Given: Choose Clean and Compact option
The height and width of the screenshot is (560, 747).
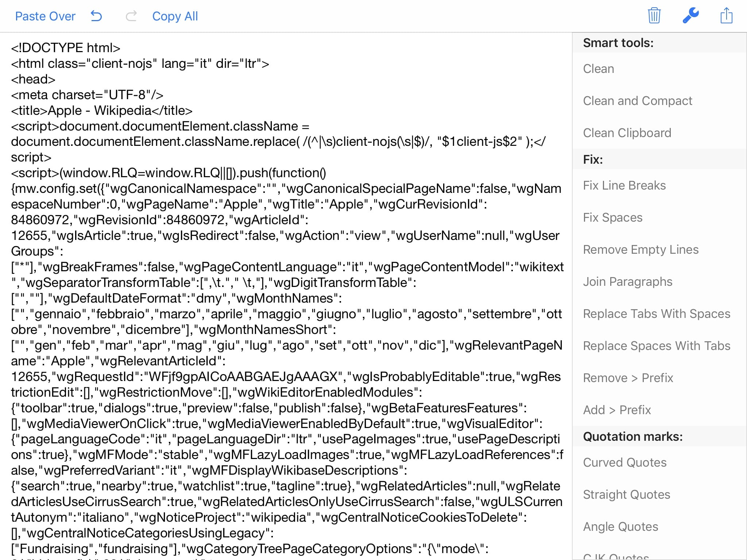Looking at the screenshot, I should coord(637,101).
